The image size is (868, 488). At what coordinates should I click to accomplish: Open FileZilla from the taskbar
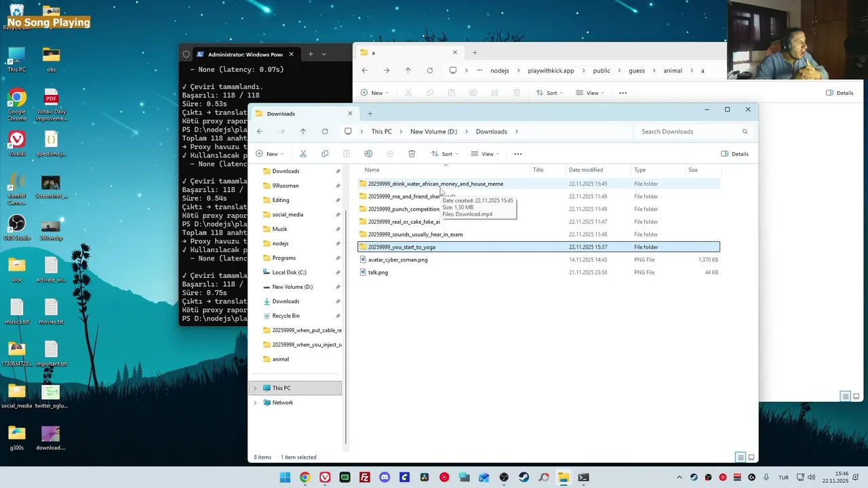pos(365,477)
